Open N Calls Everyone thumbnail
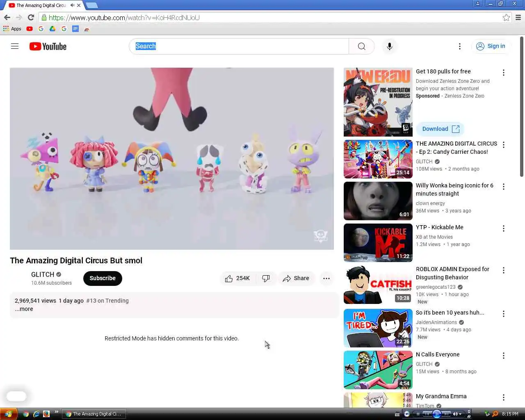Screen dimensions: 525x420 378,370
